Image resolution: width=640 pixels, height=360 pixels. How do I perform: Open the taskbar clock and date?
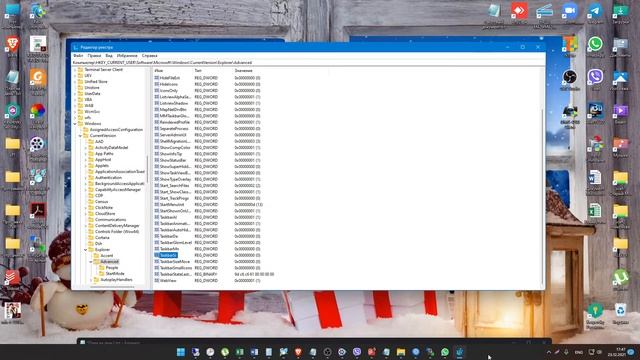[x=616, y=352]
